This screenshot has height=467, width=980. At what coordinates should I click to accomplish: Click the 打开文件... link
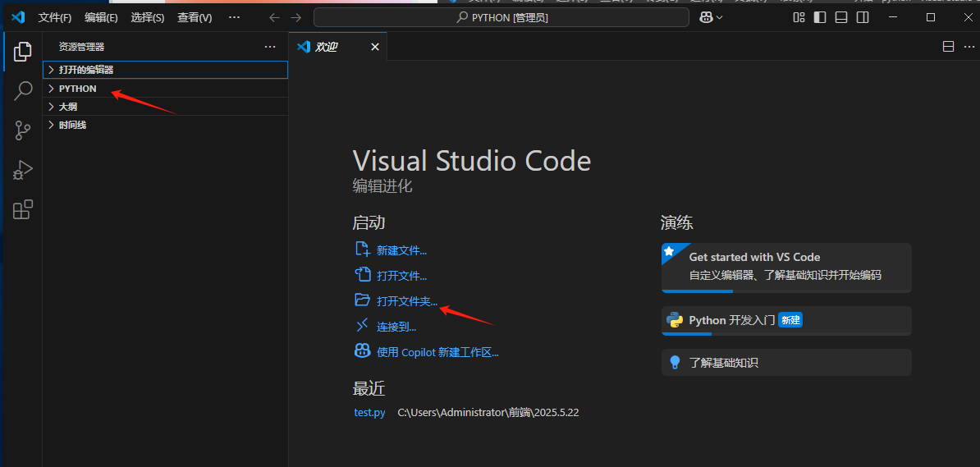402,275
